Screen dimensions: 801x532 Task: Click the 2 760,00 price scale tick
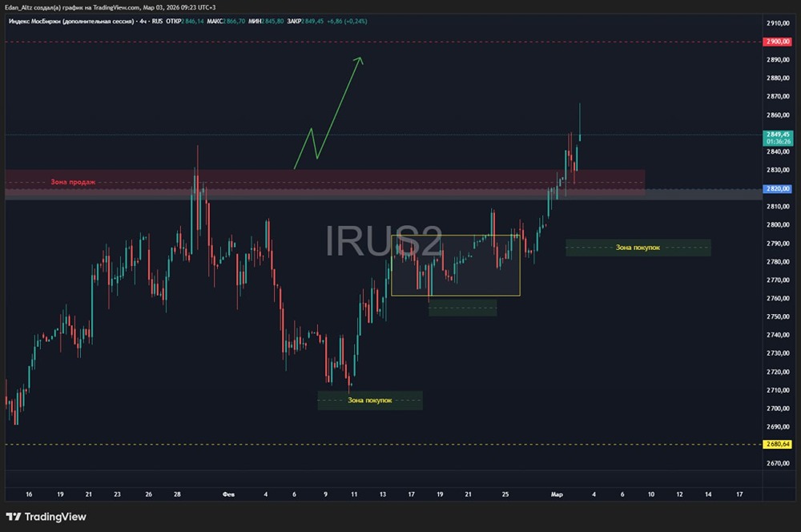(x=778, y=299)
